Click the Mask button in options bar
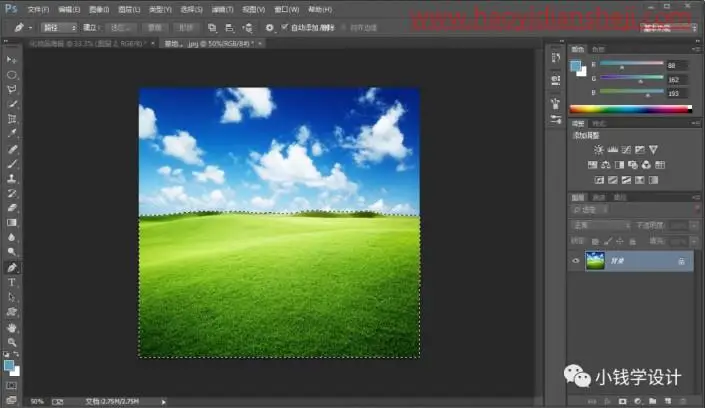The image size is (705, 408). click(x=155, y=28)
